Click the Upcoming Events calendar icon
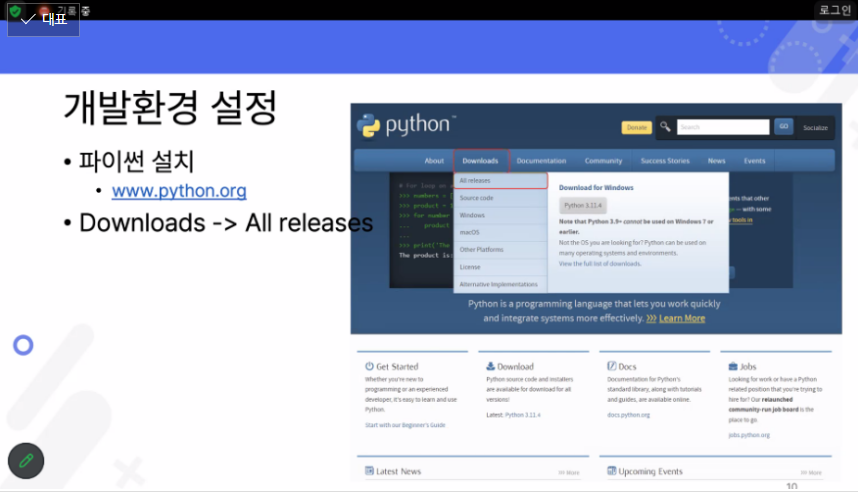The image size is (858, 497). tap(612, 471)
